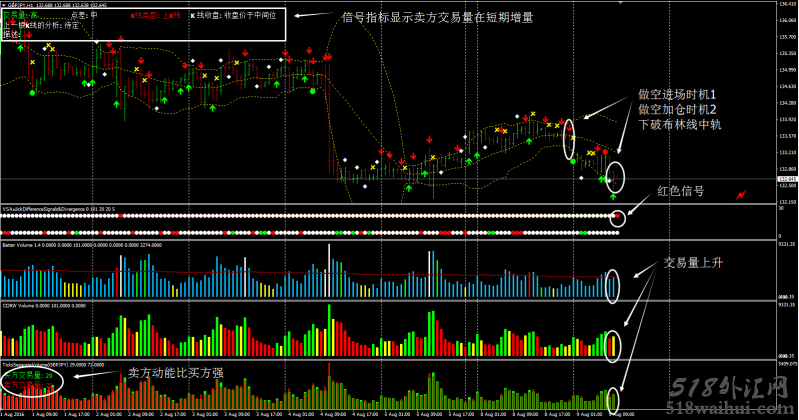799x420 pixels.
Task: Click the white info box at top left
Action: click(x=143, y=25)
